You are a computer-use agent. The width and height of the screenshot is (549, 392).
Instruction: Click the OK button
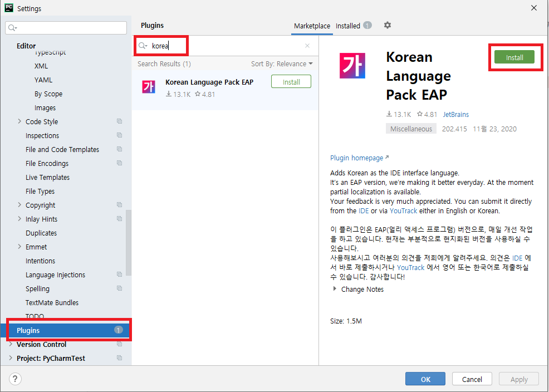425,379
